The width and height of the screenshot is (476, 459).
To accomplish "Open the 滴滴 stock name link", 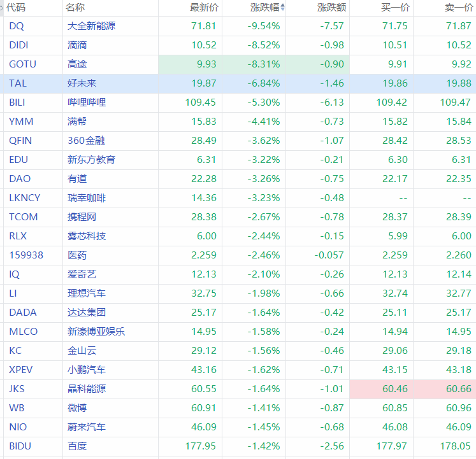I will pyautogui.click(x=78, y=45).
